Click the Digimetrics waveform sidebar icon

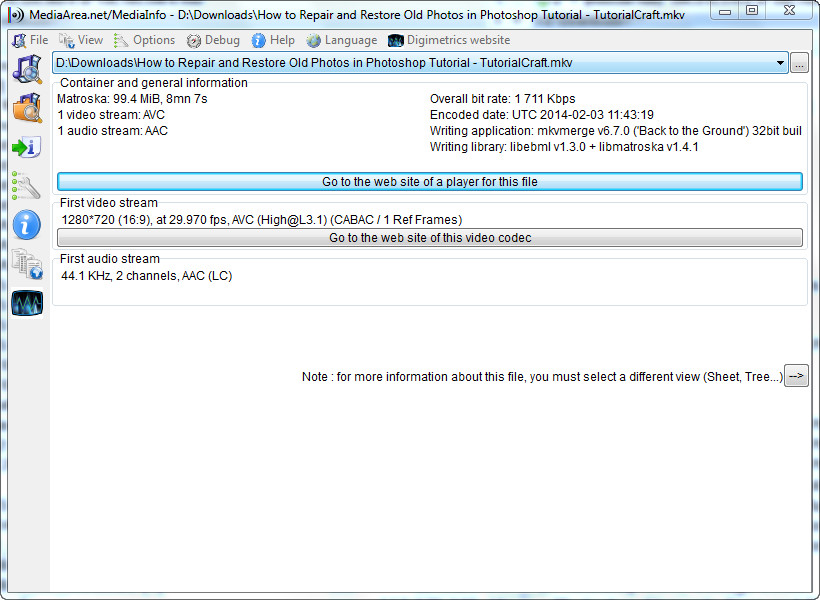point(27,303)
